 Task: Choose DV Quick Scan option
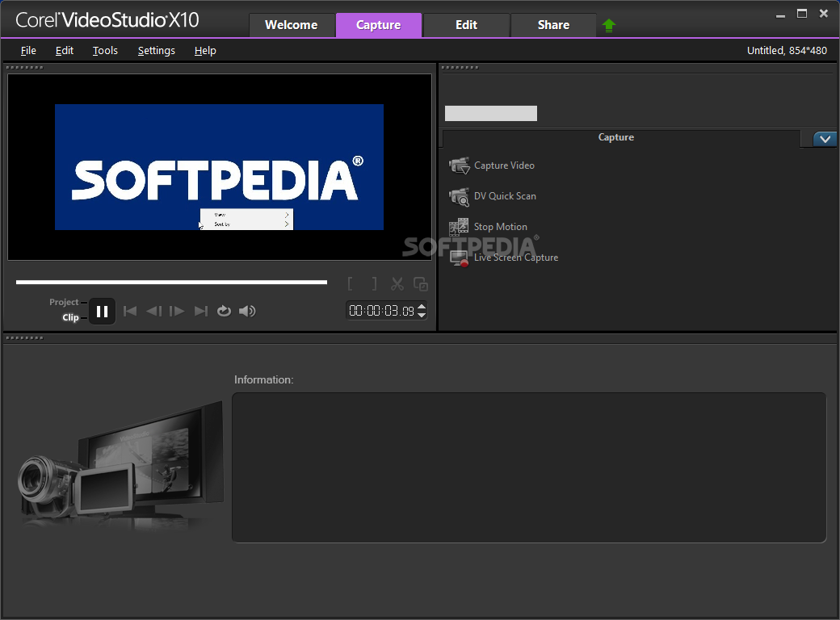coord(505,196)
